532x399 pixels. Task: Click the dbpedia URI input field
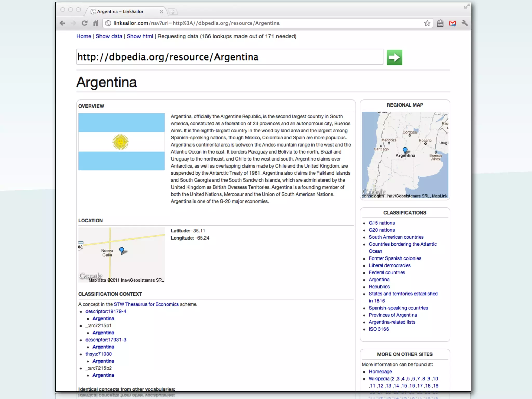[230, 57]
